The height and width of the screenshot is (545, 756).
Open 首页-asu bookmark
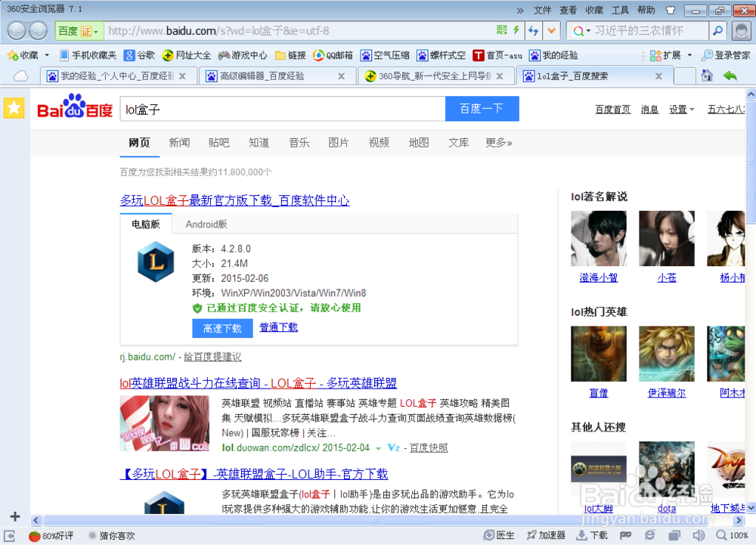(x=497, y=55)
